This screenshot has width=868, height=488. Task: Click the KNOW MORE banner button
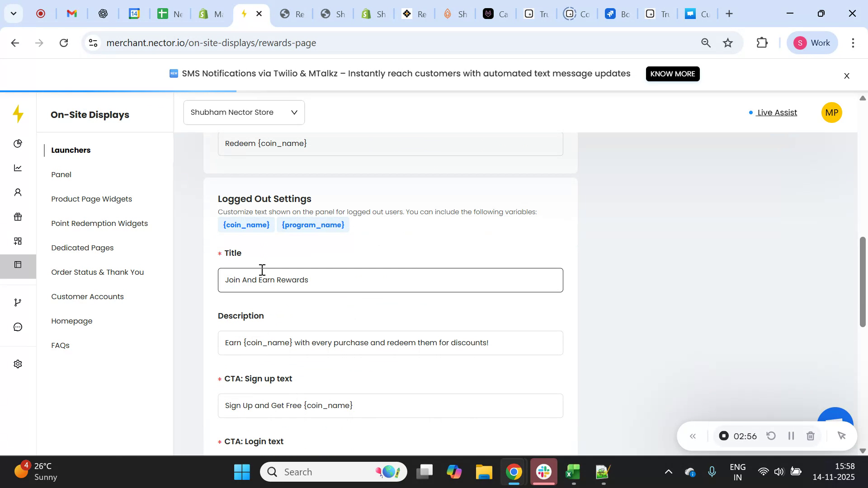tap(673, 74)
